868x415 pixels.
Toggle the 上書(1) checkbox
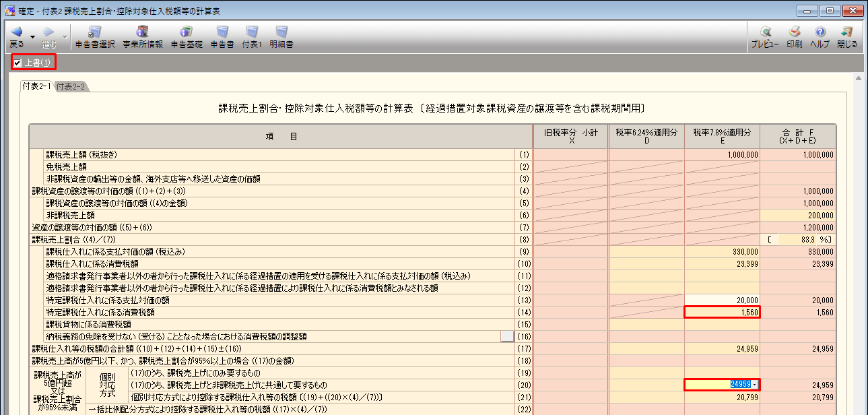(18, 63)
